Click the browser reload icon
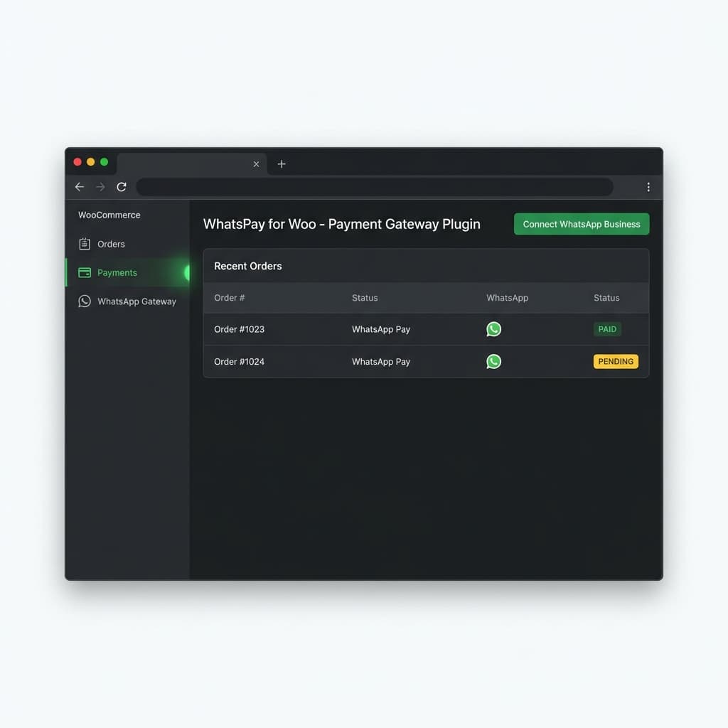This screenshot has width=728, height=728. click(x=121, y=186)
